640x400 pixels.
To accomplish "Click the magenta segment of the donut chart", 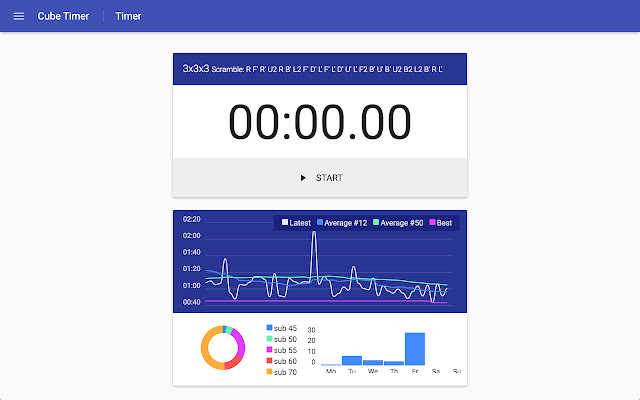I will point(240,342).
